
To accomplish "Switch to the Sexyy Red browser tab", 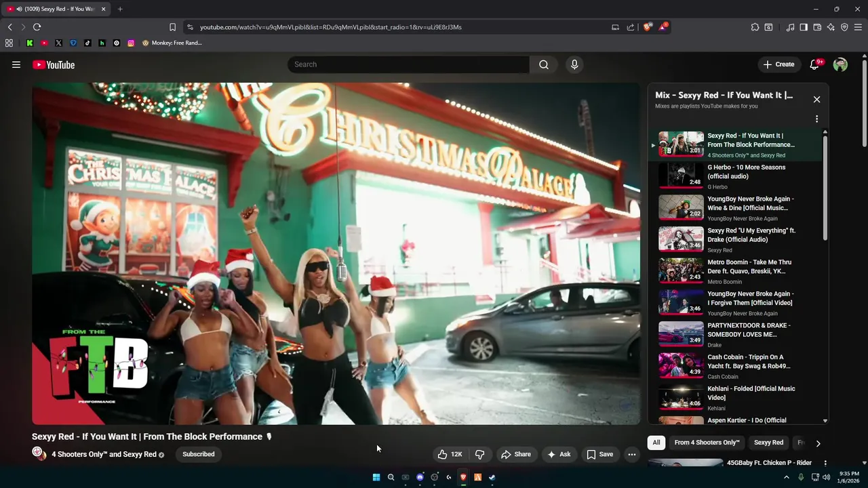I will point(58,9).
